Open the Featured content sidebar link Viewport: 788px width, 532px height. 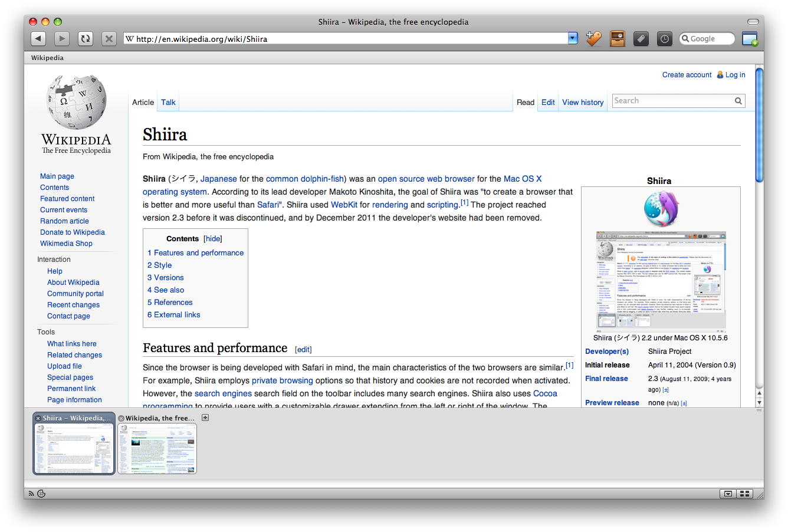coord(67,199)
